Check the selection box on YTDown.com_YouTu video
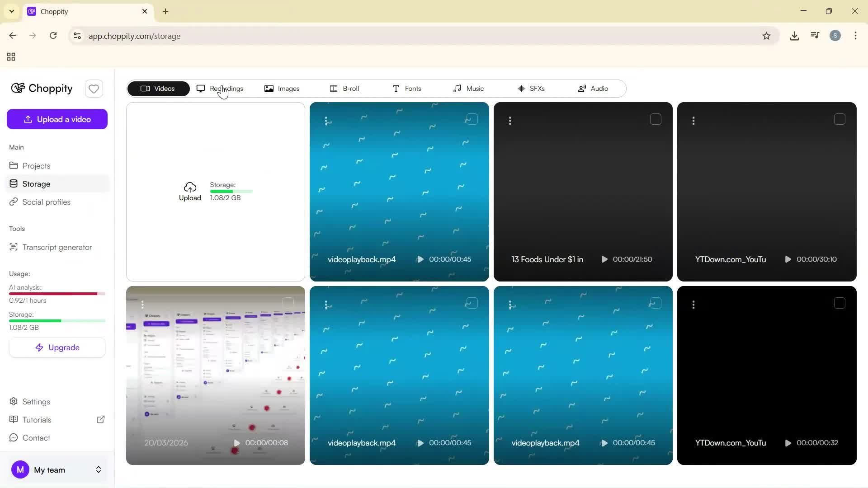868x488 pixels. pyautogui.click(x=840, y=119)
